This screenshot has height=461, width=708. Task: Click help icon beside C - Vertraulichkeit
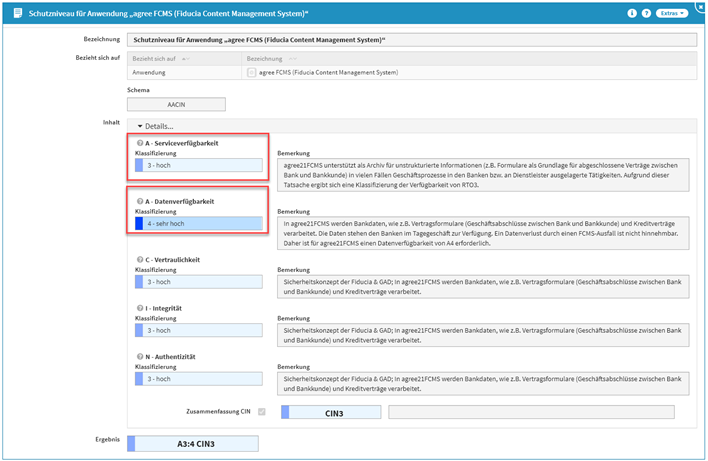click(140, 259)
